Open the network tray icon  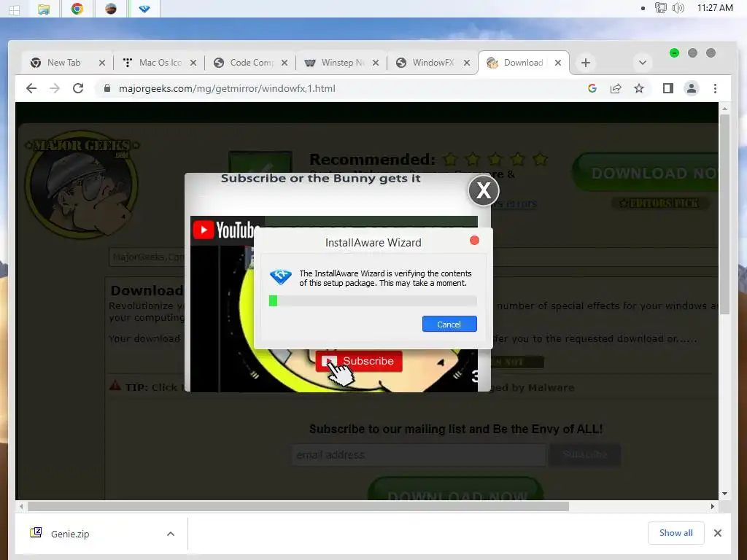click(x=660, y=8)
